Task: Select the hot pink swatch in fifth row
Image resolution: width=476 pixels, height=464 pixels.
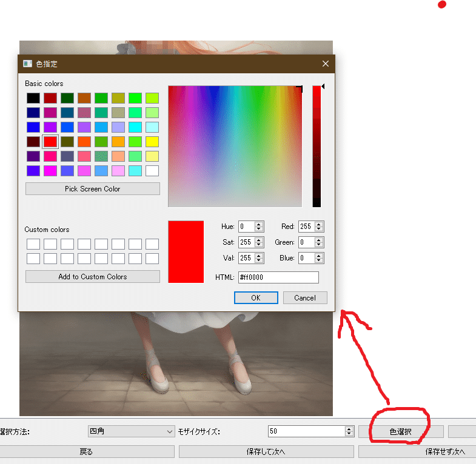Action: [x=50, y=156]
